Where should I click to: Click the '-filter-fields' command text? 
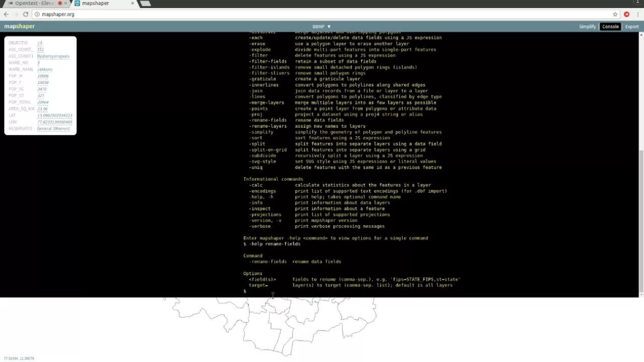tap(268, 61)
